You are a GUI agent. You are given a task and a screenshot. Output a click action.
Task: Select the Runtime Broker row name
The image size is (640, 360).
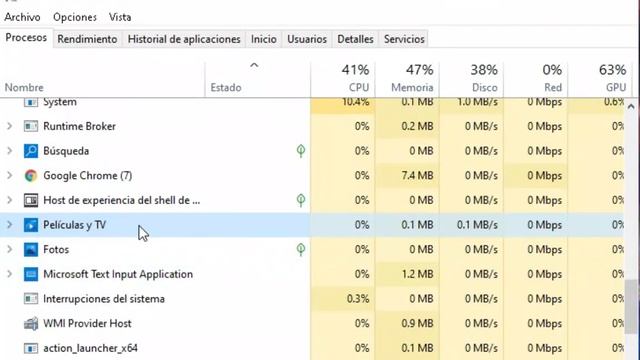[80, 126]
